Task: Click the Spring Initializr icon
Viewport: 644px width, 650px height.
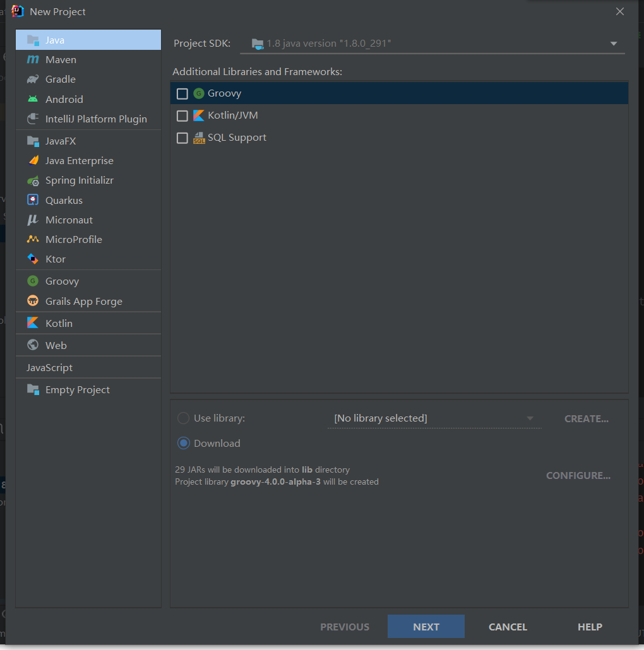Action: tap(33, 180)
